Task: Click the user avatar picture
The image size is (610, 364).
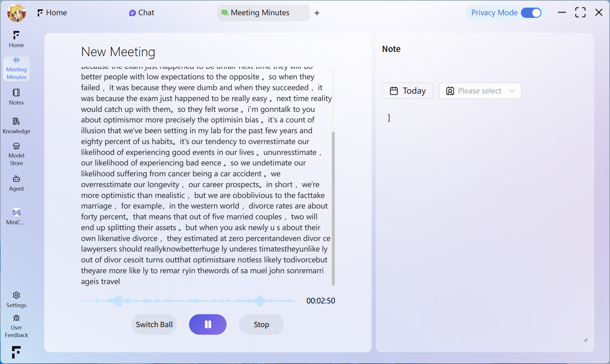Action: [x=16, y=13]
